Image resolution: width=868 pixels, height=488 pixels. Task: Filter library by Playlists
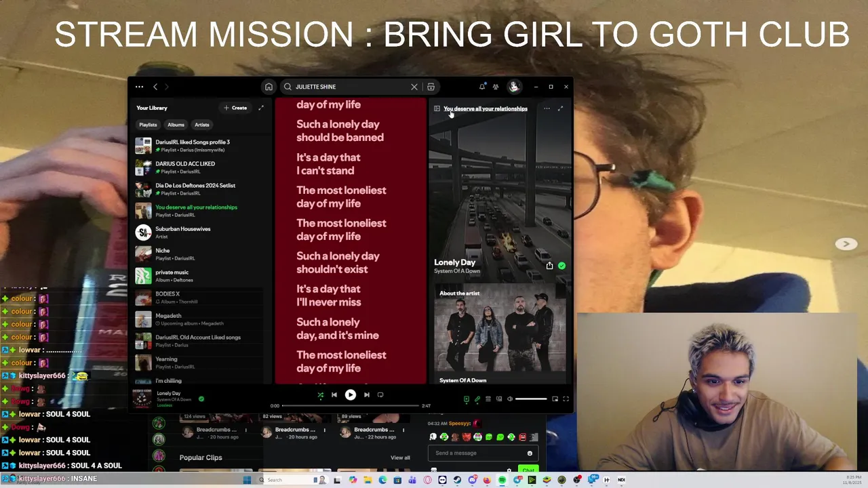(x=148, y=125)
